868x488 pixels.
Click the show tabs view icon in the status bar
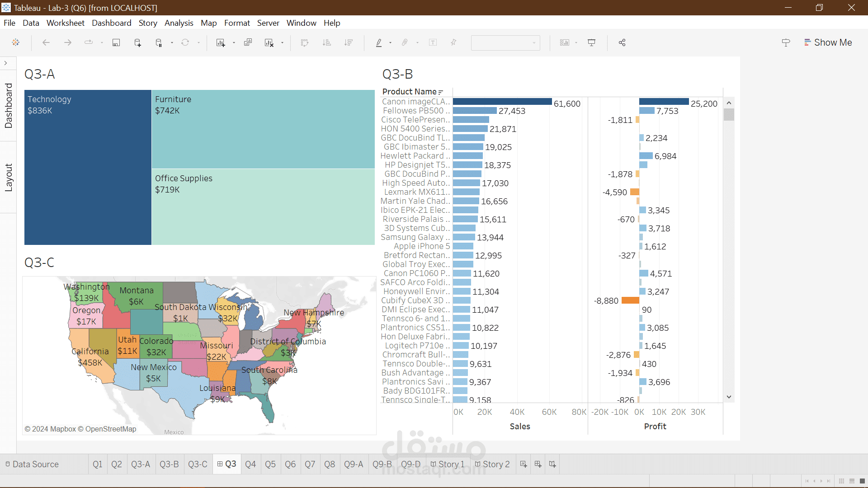click(862, 481)
